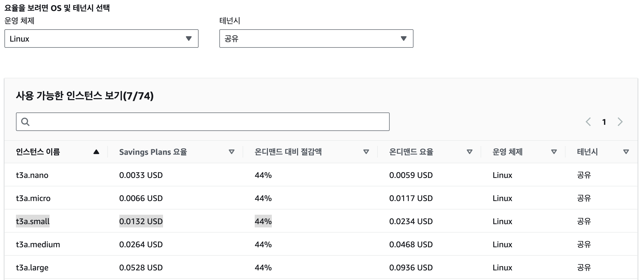The height and width of the screenshot is (280, 644).
Task: Go to previous page chevron
Action: (x=588, y=122)
